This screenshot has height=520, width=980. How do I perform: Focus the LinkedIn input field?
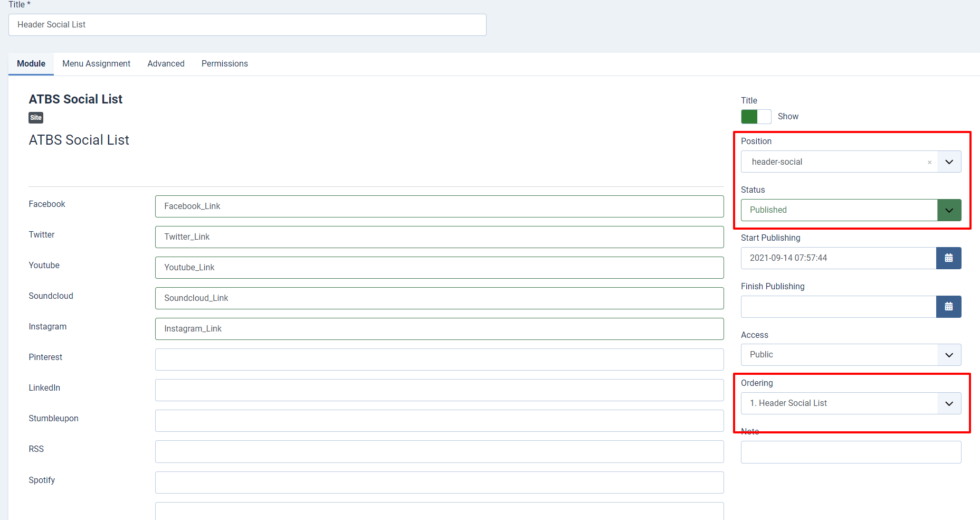tap(439, 390)
